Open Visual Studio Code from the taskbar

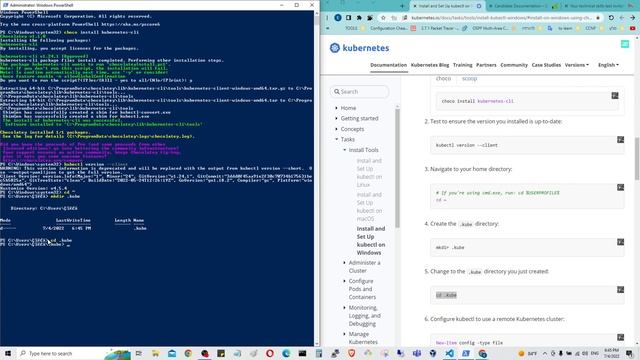(x=449, y=353)
